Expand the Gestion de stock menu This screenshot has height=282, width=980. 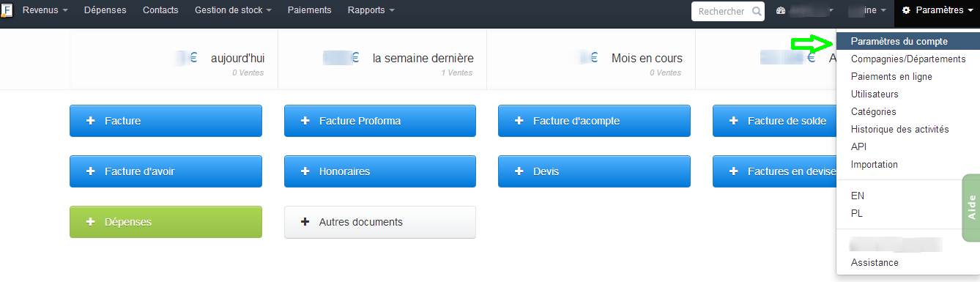[x=233, y=10]
